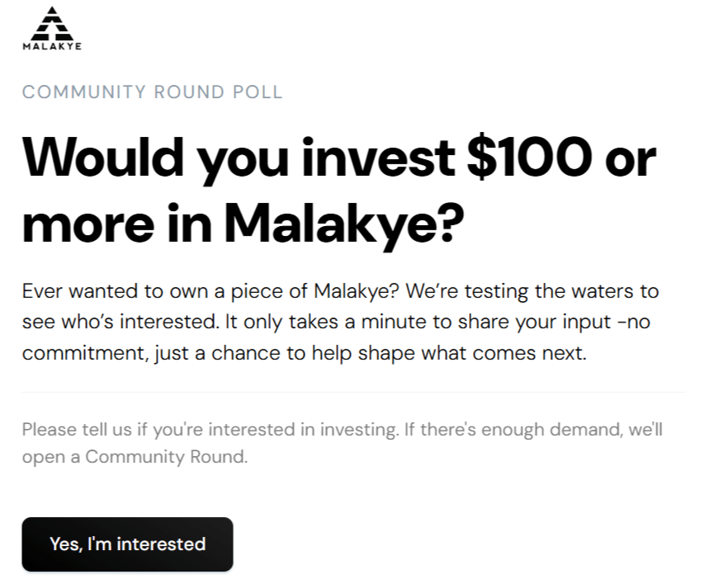Click the word "Malakye?" in the heading
Viewport: 728px width, 579px height.
[x=343, y=222]
